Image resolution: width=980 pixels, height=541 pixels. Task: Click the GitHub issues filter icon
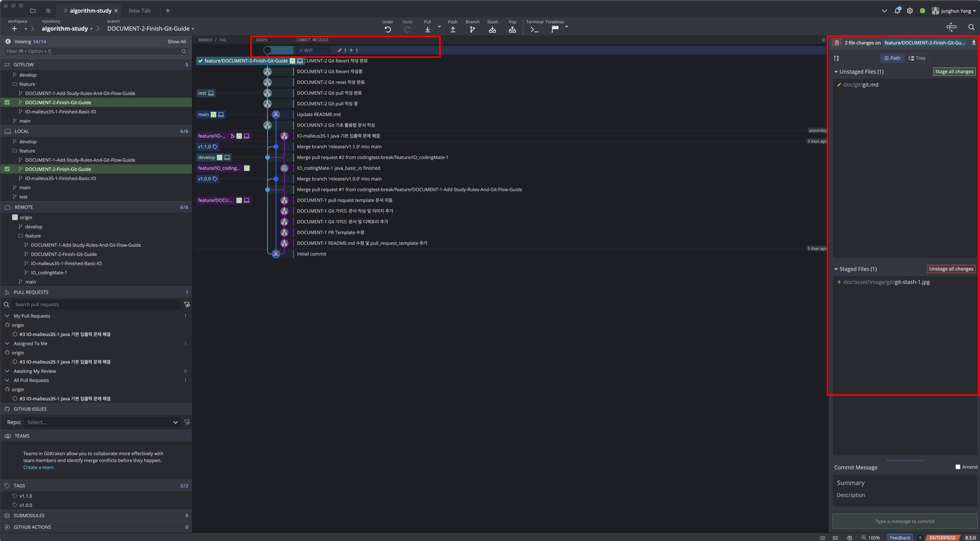point(187,422)
